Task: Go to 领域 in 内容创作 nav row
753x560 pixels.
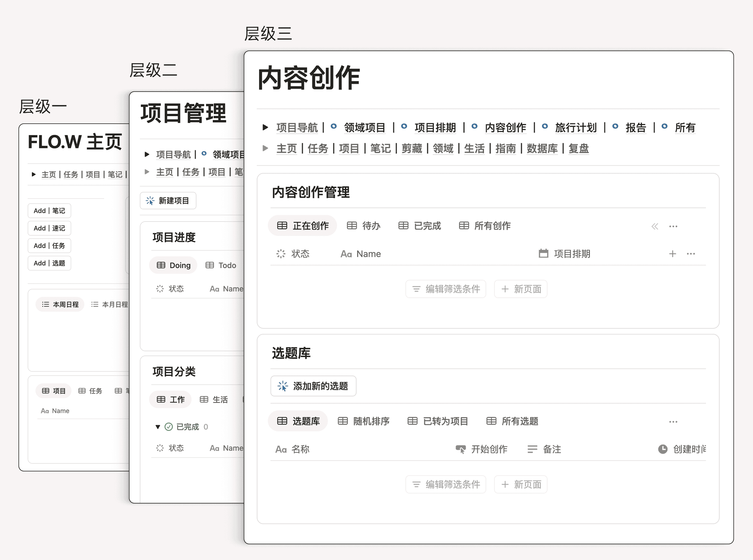Action: click(x=443, y=148)
